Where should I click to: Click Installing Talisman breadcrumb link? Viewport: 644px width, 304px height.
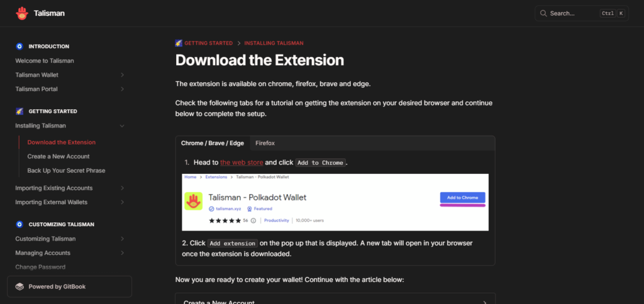274,43
